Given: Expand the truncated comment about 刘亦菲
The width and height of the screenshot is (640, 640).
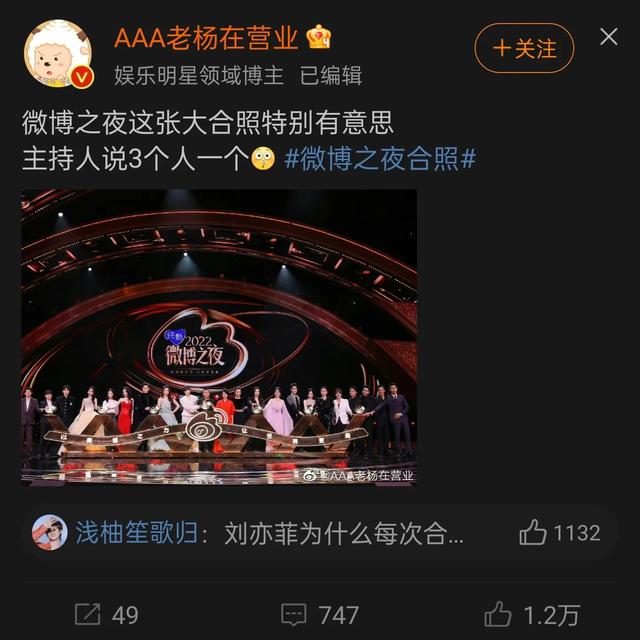Looking at the screenshot, I should coord(344,533).
